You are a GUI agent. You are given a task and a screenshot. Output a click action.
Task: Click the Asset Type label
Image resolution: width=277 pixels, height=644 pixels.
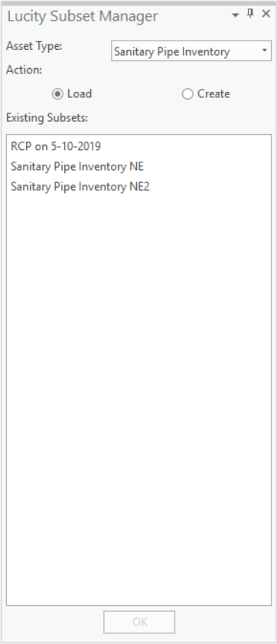pyautogui.click(x=34, y=46)
